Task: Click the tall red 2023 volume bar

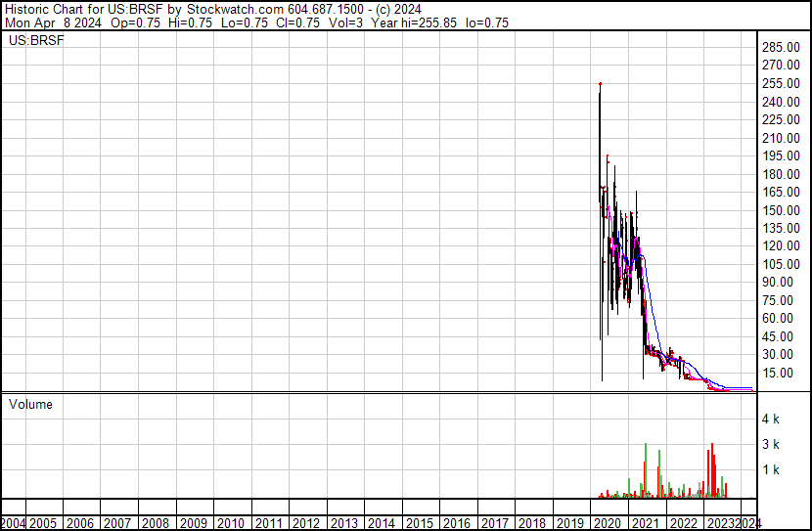Action: click(x=712, y=470)
